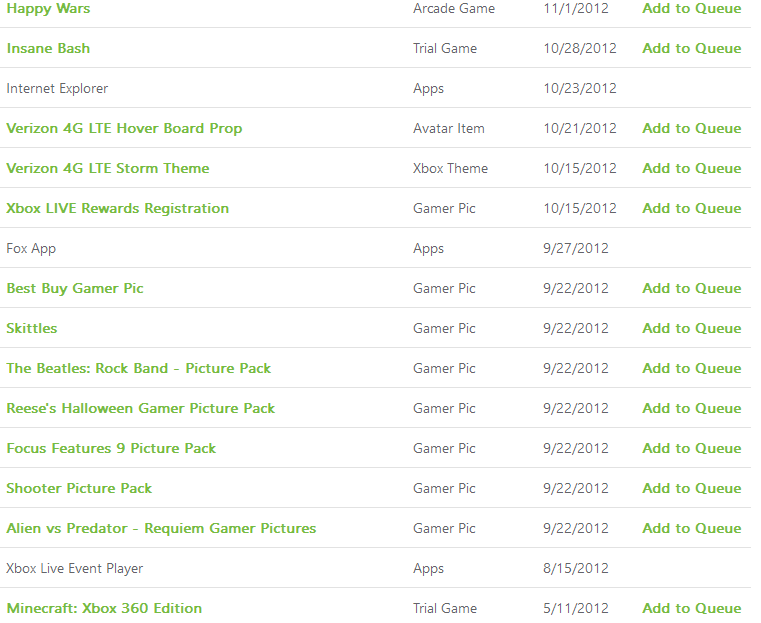
Task: Add Insane Bash to the queue
Action: click(x=692, y=49)
